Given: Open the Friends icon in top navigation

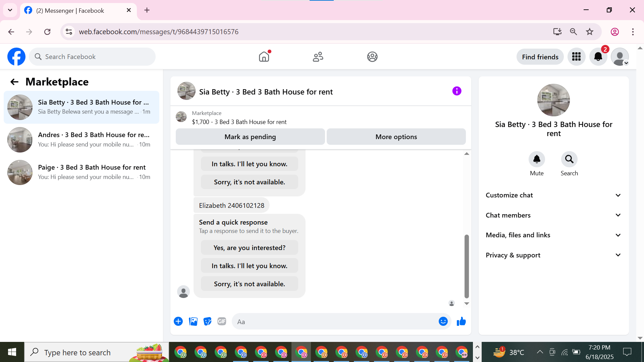Looking at the screenshot, I should tap(318, 57).
